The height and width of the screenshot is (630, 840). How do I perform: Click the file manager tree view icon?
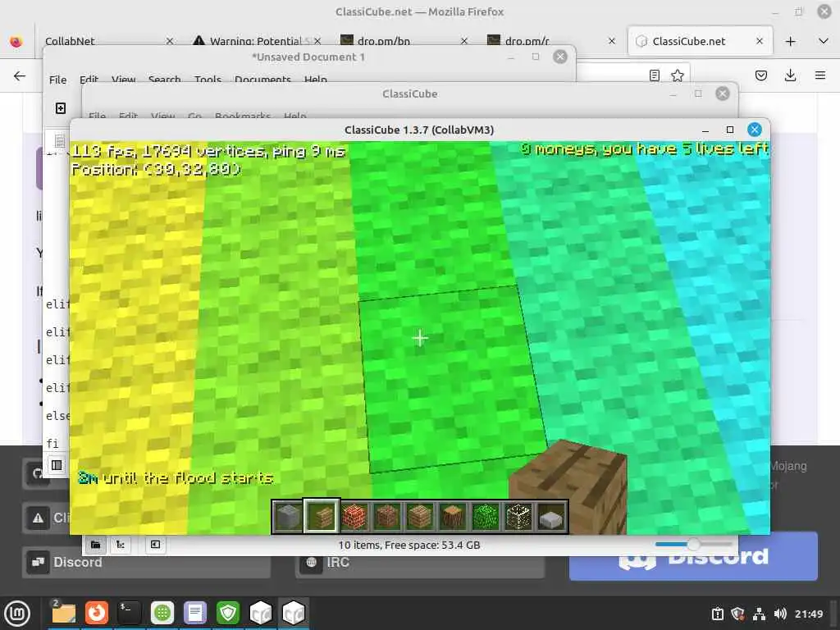tap(121, 545)
